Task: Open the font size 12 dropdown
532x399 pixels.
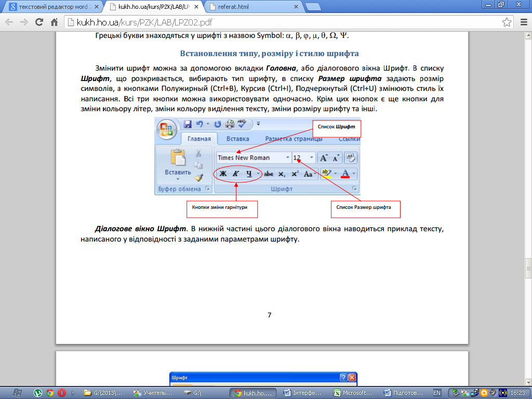Action: click(x=312, y=157)
